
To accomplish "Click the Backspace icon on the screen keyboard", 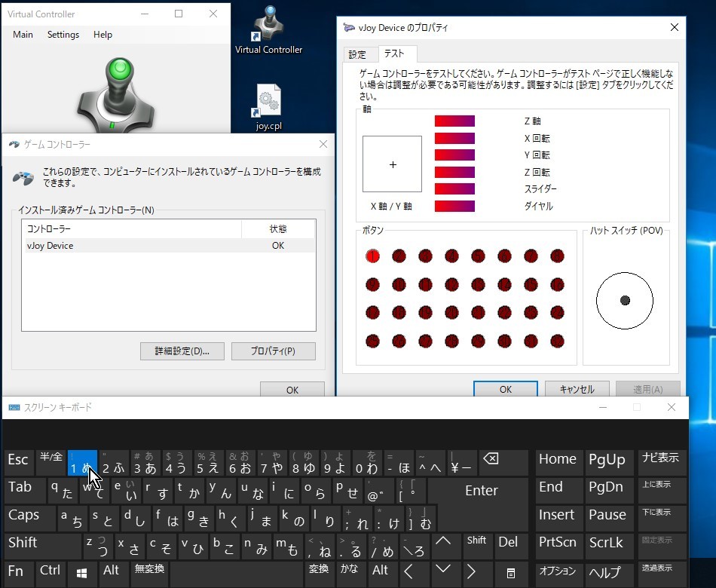I will coord(495,458).
